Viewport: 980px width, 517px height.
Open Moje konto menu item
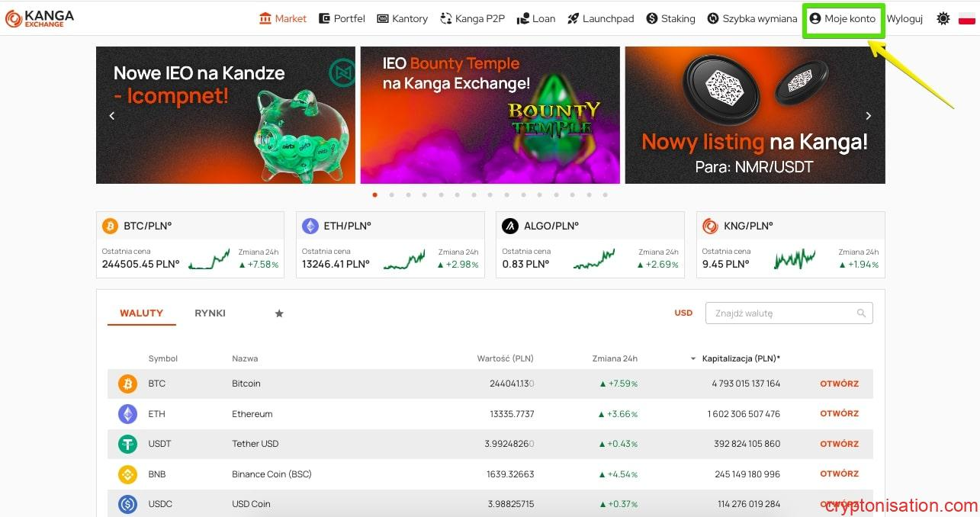(x=843, y=18)
